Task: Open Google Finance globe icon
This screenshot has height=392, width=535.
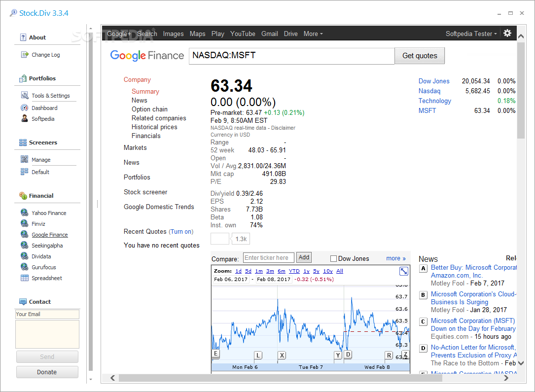Action: point(25,234)
